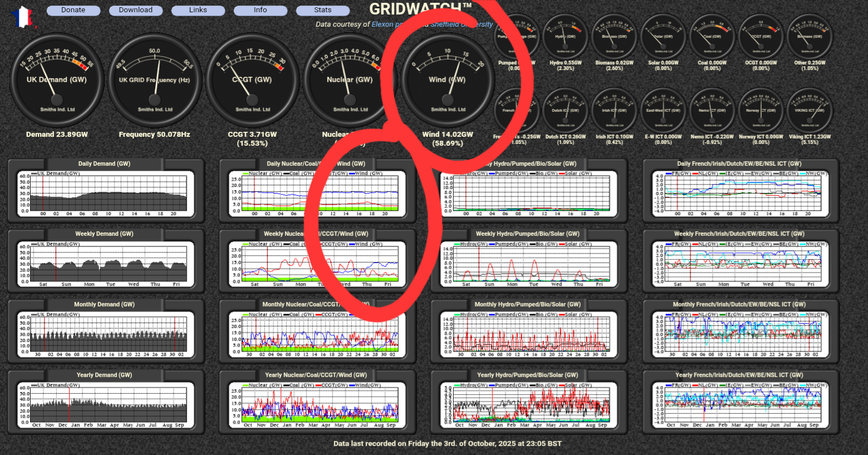The width and height of the screenshot is (868, 455).
Task: Click the Stats button
Action: (323, 10)
